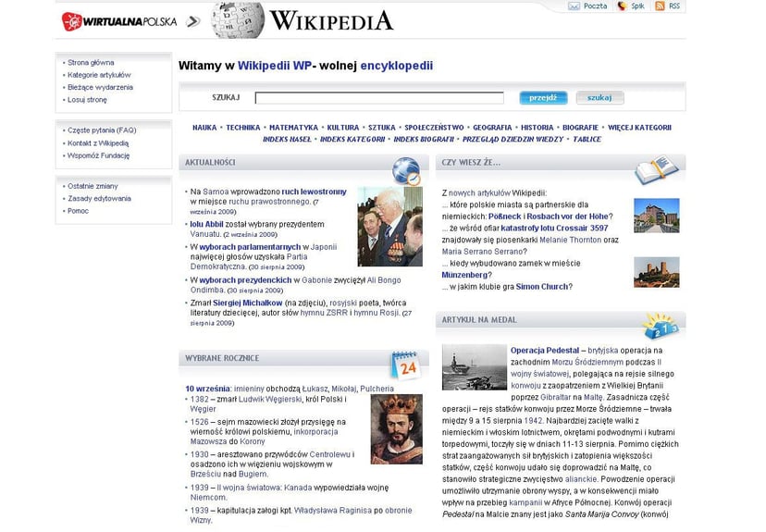This screenshot has width=766, height=532.
Task: Open Strona główna in sidebar
Action: pos(91,63)
